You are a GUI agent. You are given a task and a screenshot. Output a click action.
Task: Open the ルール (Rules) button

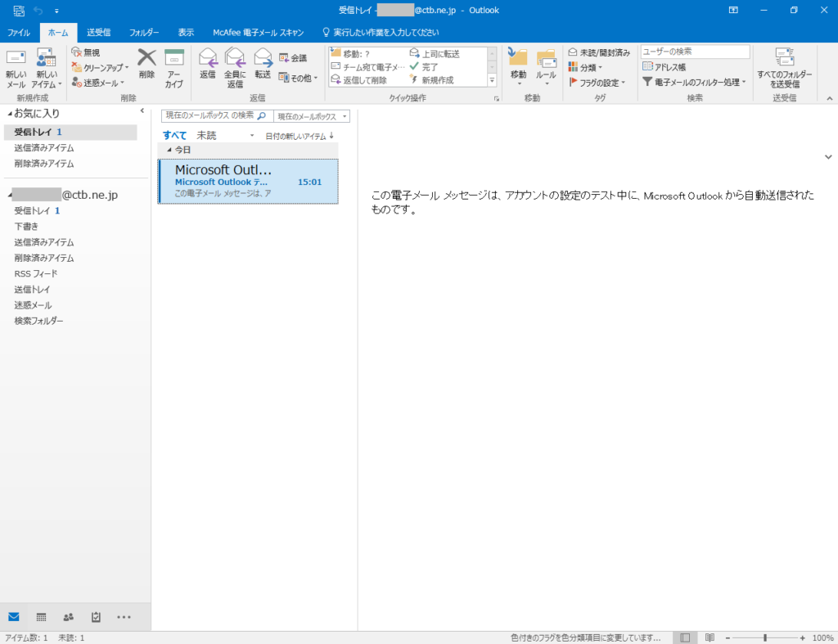click(x=546, y=67)
